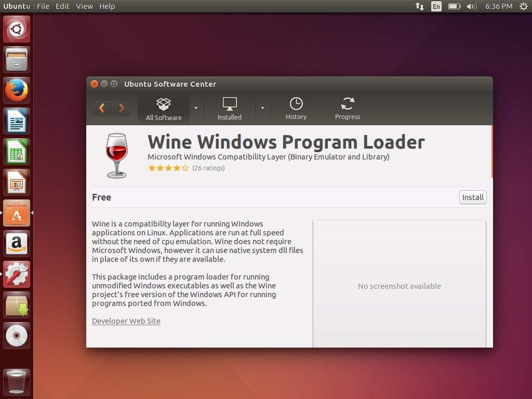The height and width of the screenshot is (399, 532).
Task: Open System Settings from launcher
Action: point(17,274)
